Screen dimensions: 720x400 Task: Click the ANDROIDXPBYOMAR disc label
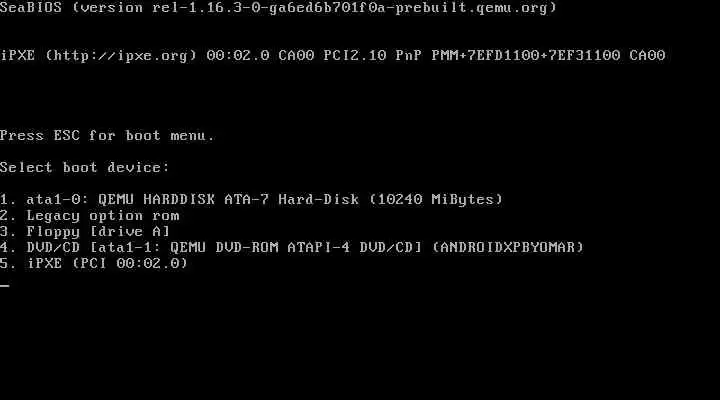pyautogui.click(x=508, y=247)
